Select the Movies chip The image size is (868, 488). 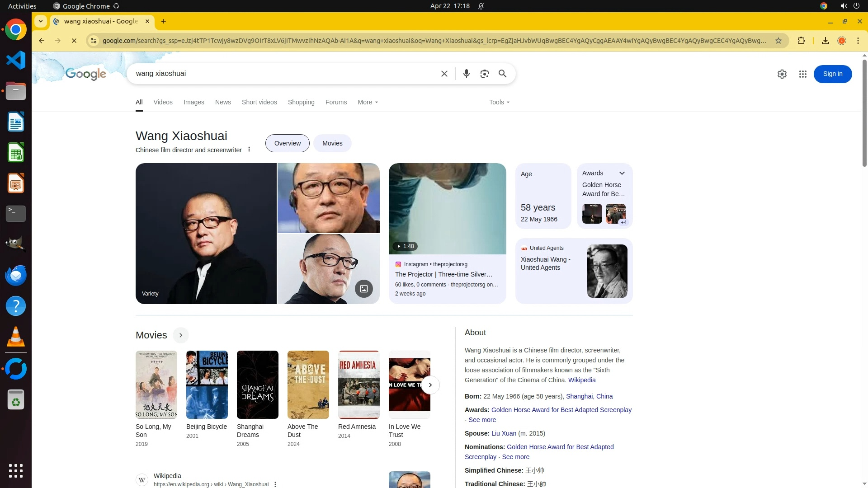332,143
